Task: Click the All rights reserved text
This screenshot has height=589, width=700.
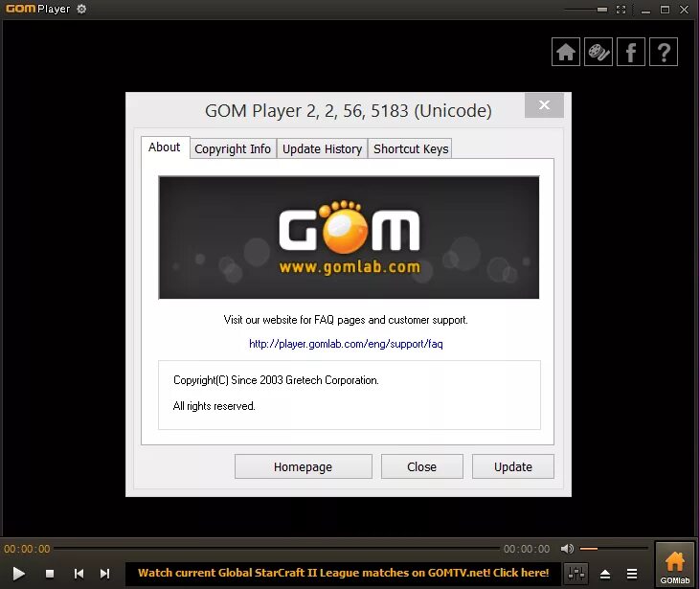Action: tap(214, 406)
